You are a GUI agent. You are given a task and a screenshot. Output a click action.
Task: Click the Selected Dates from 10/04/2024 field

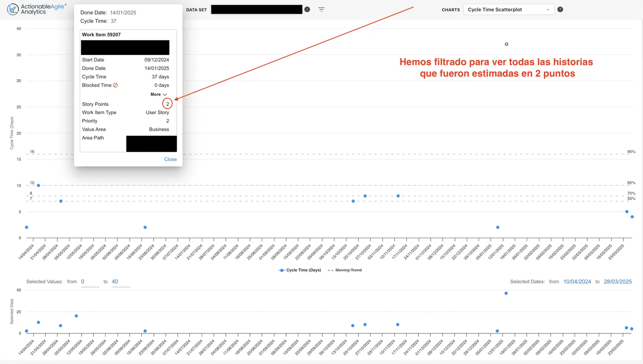click(577, 282)
